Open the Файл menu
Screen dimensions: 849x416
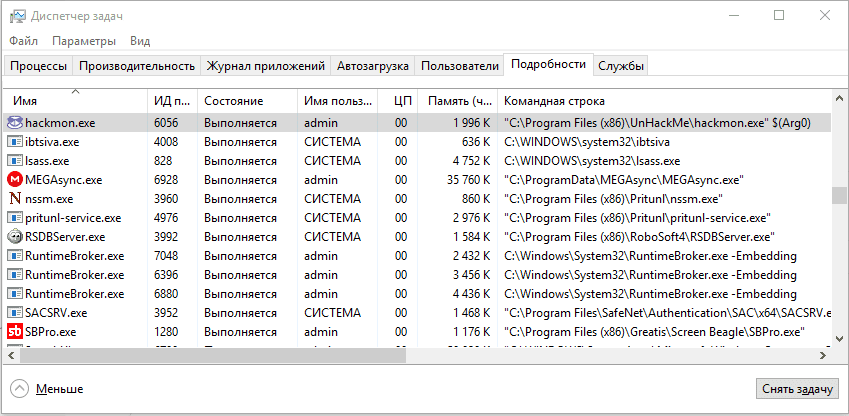[24, 41]
